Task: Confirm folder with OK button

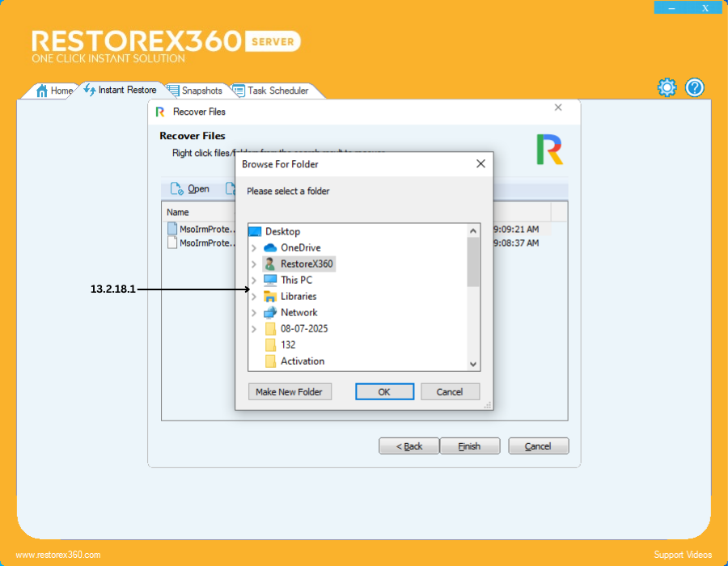Action: (x=384, y=391)
